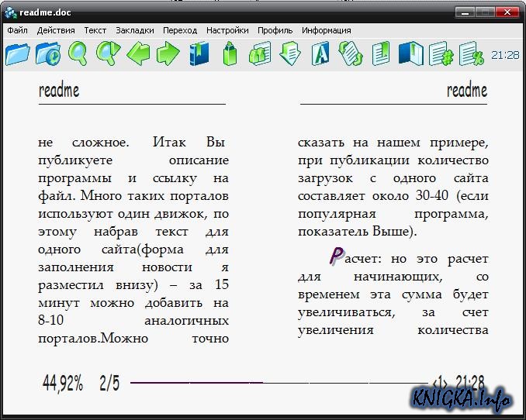Screen dimensions: 526x420
Task: Open the Действия menu
Action: [x=56, y=30]
